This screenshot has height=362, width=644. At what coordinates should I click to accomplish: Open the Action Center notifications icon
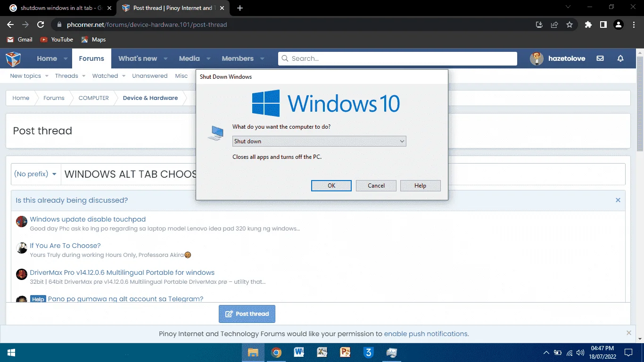628,353
